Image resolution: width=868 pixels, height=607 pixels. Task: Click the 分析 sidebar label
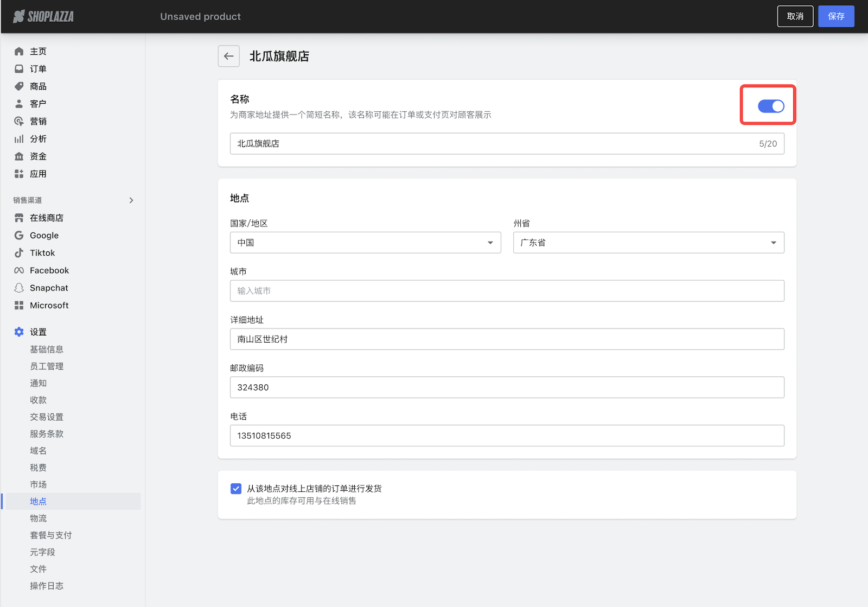[38, 139]
